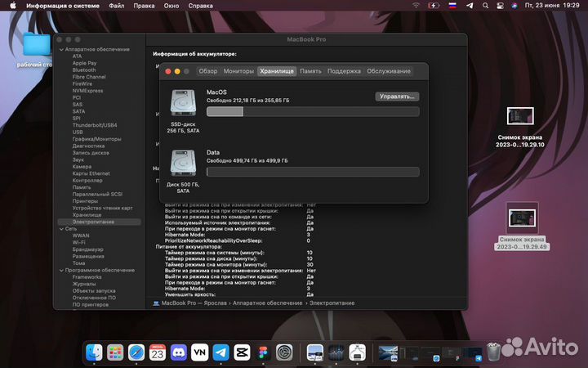Select Устройство чтения карт in sidebar
This screenshot has width=588, height=368.
(102, 208)
